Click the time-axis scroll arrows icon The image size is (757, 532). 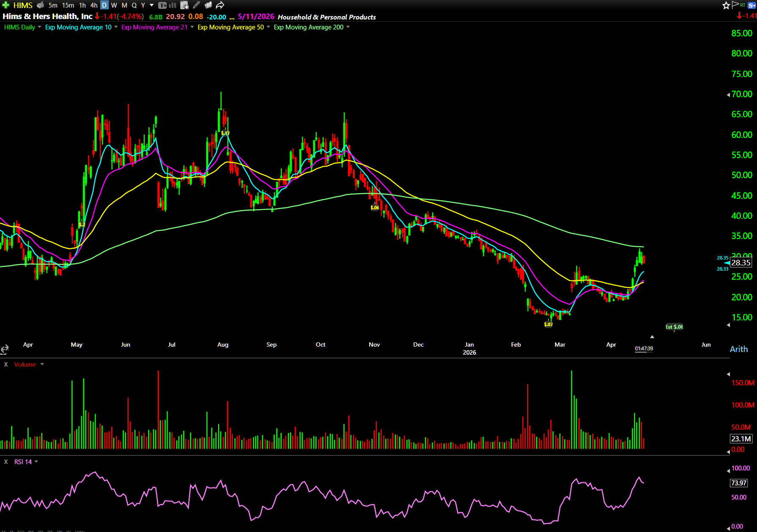tap(5, 349)
